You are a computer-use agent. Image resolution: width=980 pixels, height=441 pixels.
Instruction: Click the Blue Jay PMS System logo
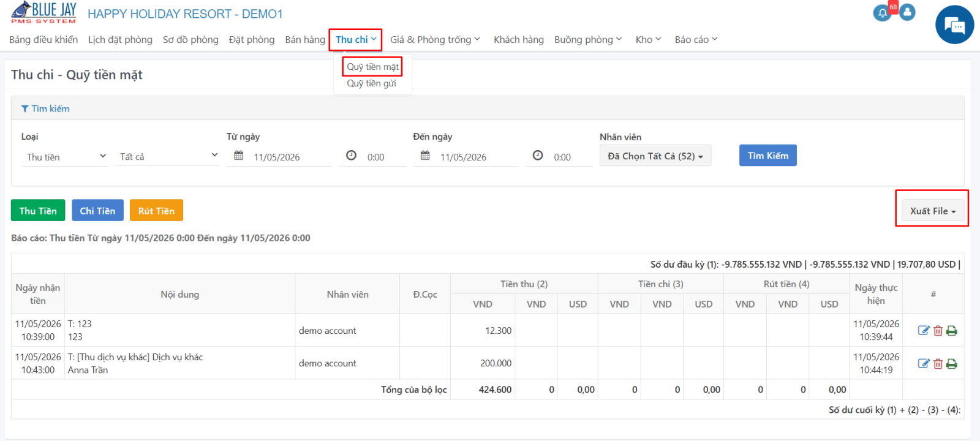(43, 12)
